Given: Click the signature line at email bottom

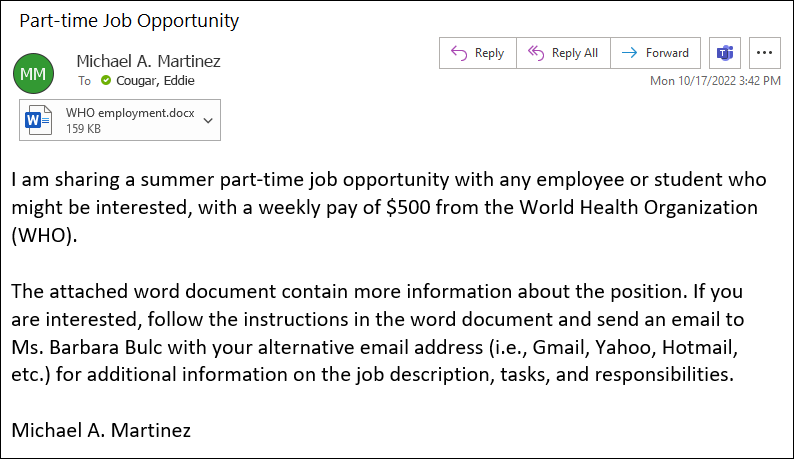Looking at the screenshot, I should point(101,431).
